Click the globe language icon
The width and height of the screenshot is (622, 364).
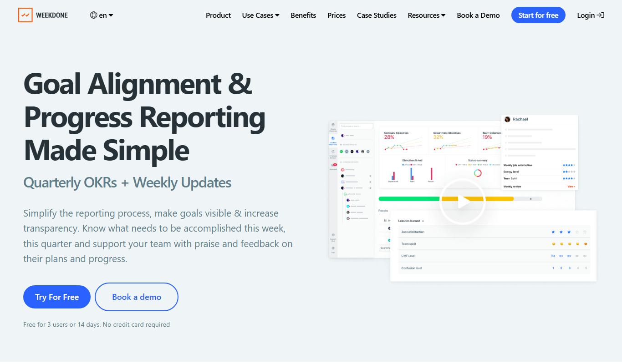(94, 15)
